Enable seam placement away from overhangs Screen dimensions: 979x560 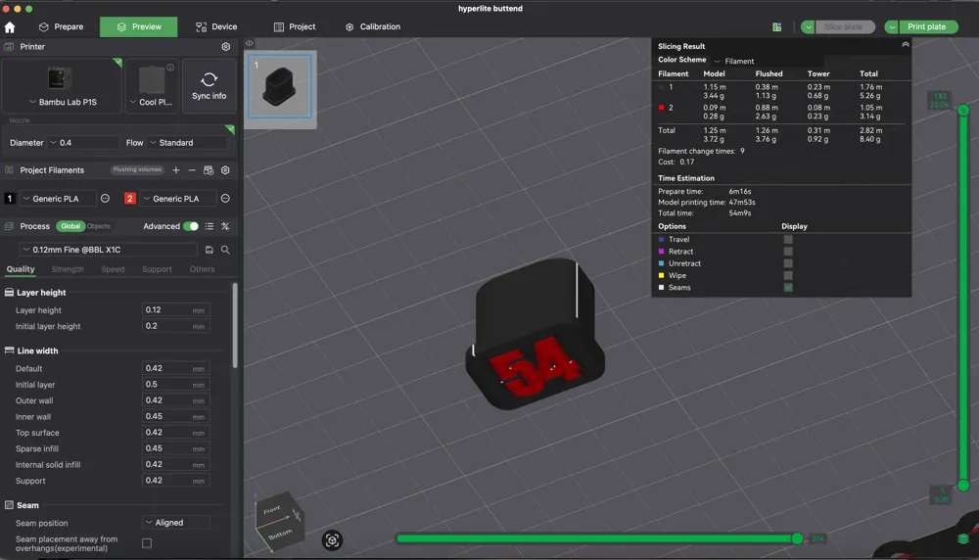147,543
